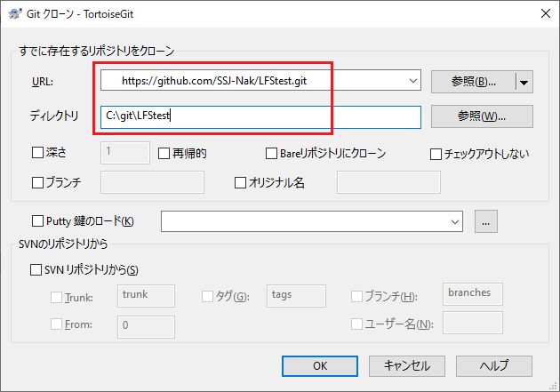This screenshot has height=392, width=560.
Task: Click the From revision field showing 0
Action: 146,327
